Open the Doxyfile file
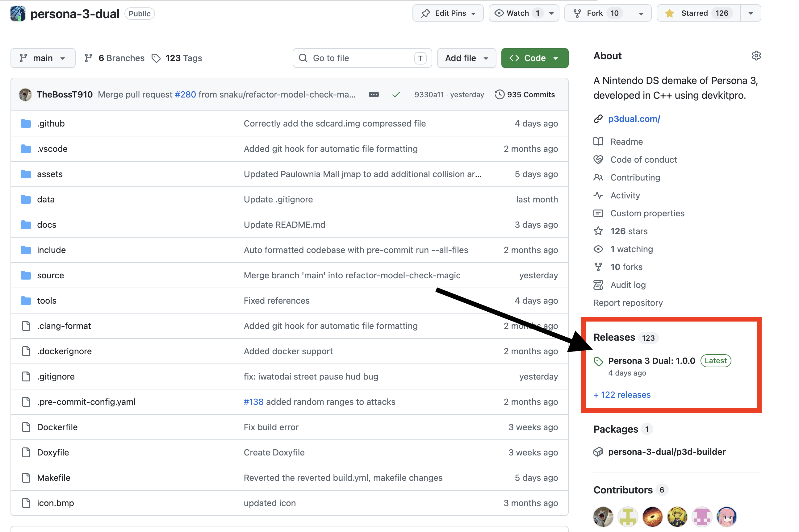799x532 pixels. click(x=53, y=452)
